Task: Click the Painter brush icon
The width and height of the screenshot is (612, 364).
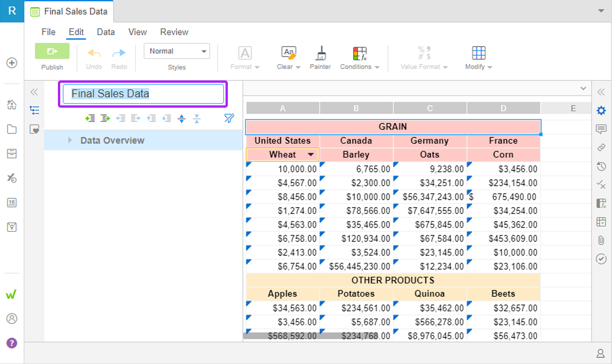Action: click(320, 53)
